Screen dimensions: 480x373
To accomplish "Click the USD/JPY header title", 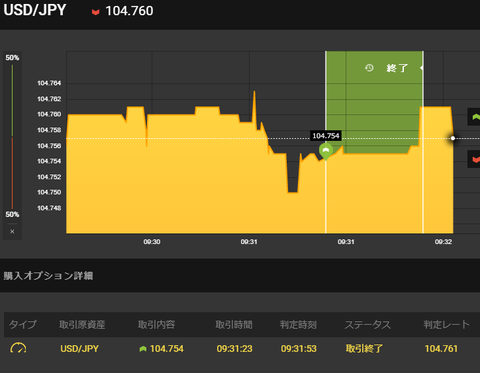I will 35,10.
